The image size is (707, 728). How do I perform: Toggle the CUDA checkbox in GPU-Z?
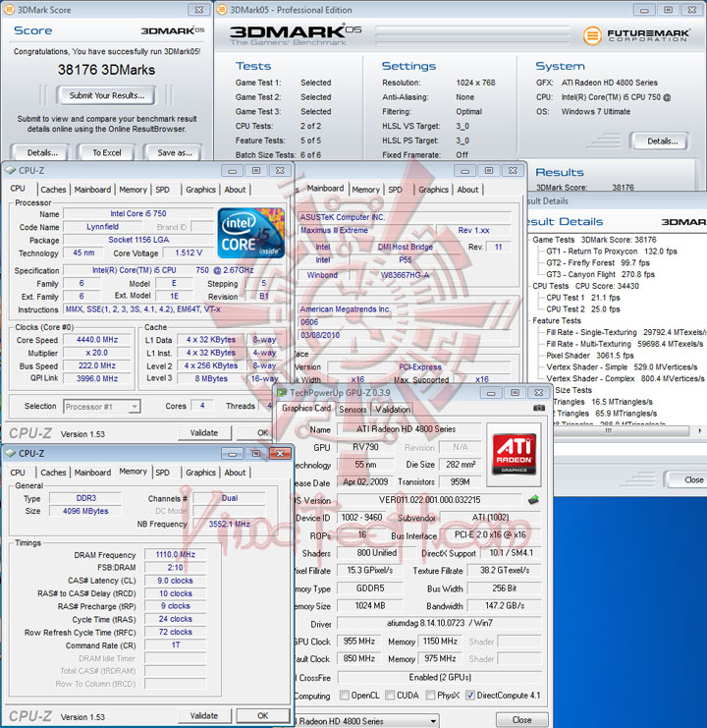[390, 695]
